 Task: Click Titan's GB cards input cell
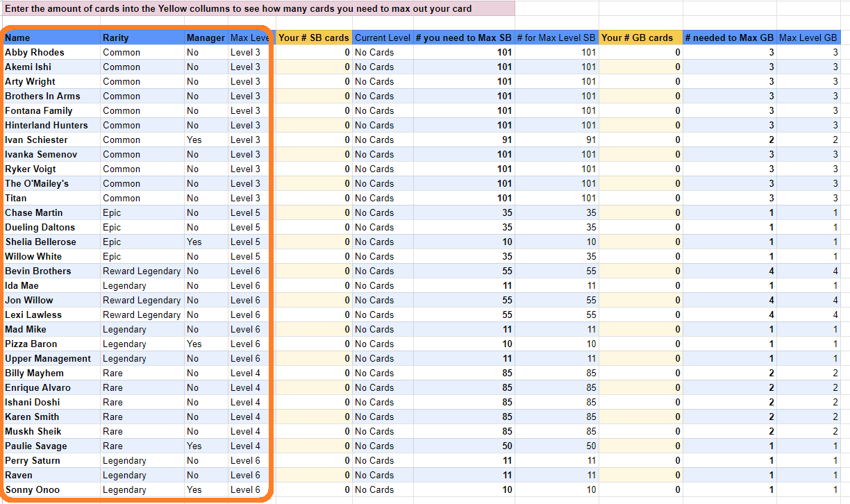pos(640,198)
